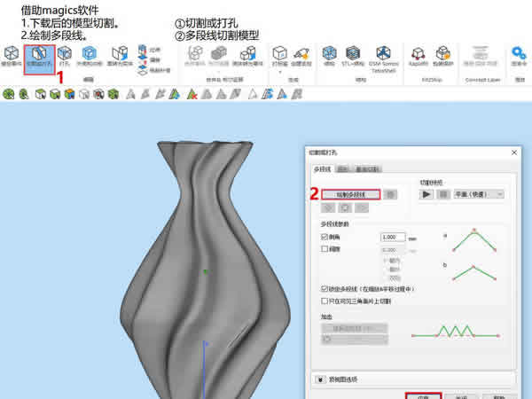Toggle the 倒角 fillet checkbox

325,238
